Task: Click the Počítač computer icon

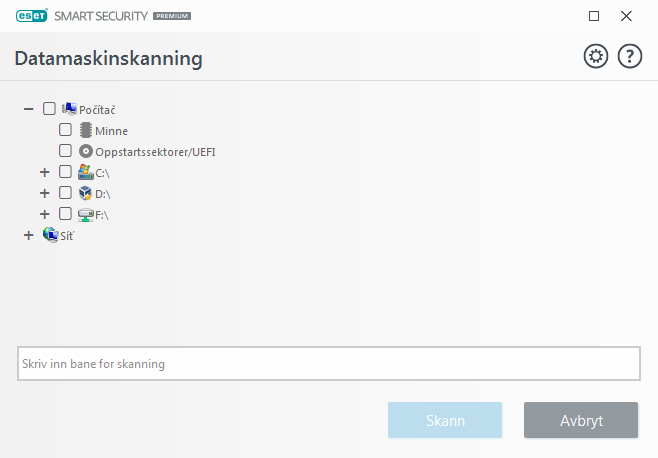Action: pyautogui.click(x=69, y=109)
